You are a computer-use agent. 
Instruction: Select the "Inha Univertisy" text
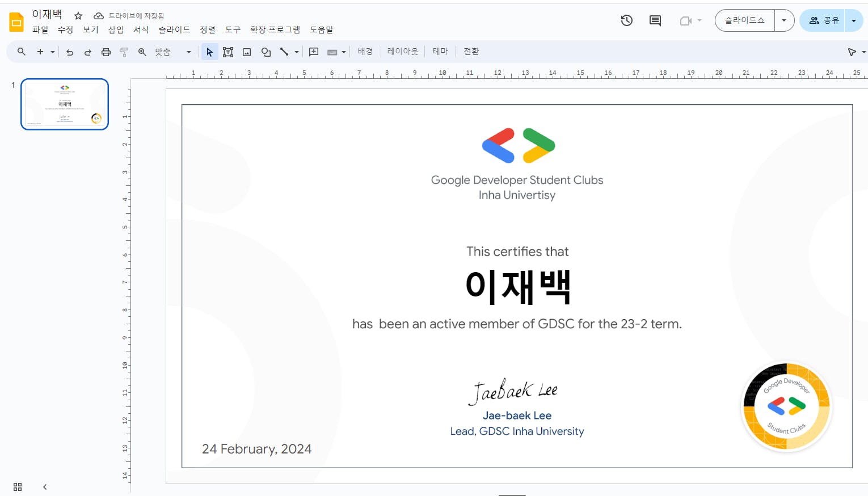[x=517, y=195]
